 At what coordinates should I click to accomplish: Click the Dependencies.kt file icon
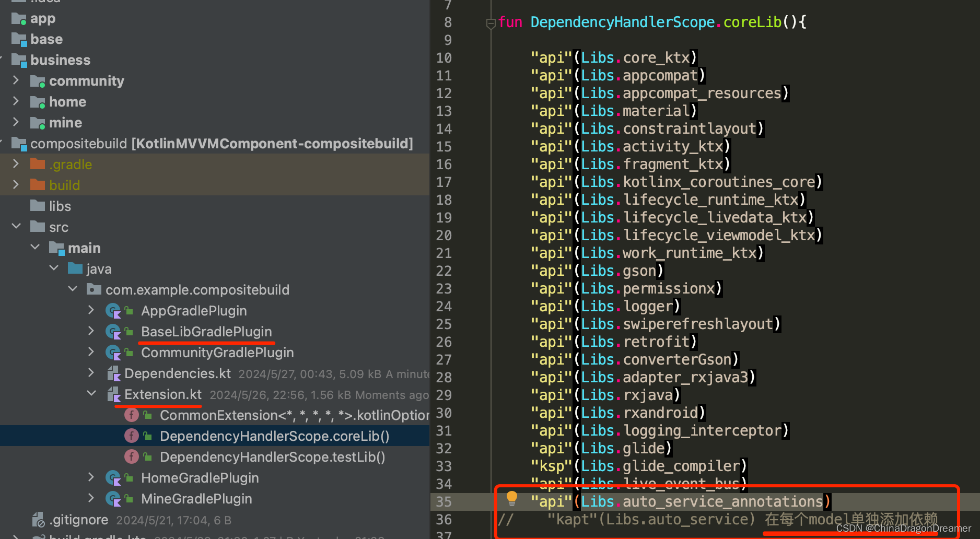point(113,373)
